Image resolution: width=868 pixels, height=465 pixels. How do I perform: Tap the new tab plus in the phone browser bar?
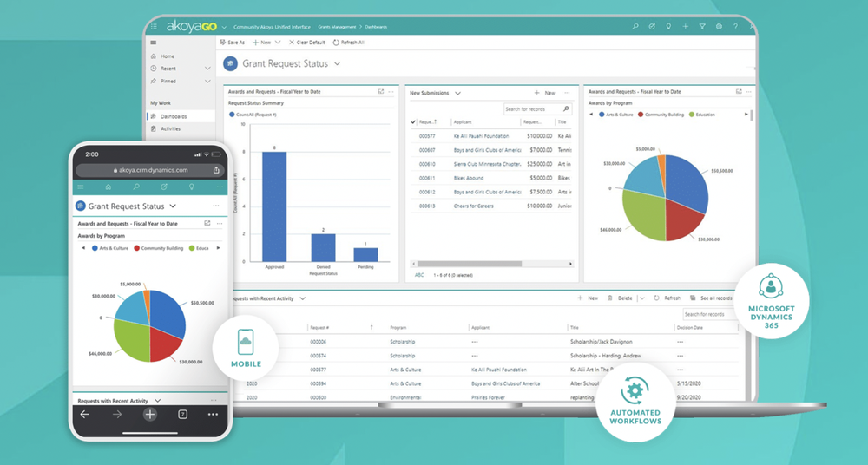pyautogui.click(x=150, y=414)
